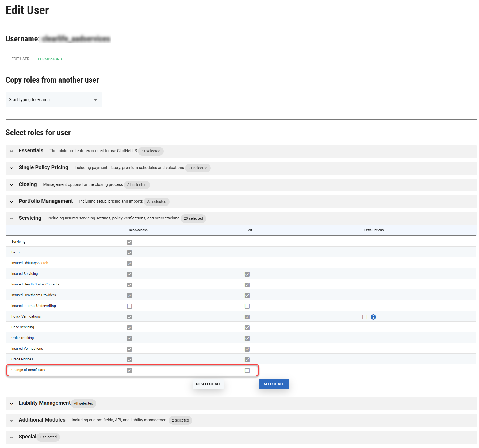The image size is (479, 448).
Task: Expand the Additional Modules section
Action: click(x=12, y=420)
